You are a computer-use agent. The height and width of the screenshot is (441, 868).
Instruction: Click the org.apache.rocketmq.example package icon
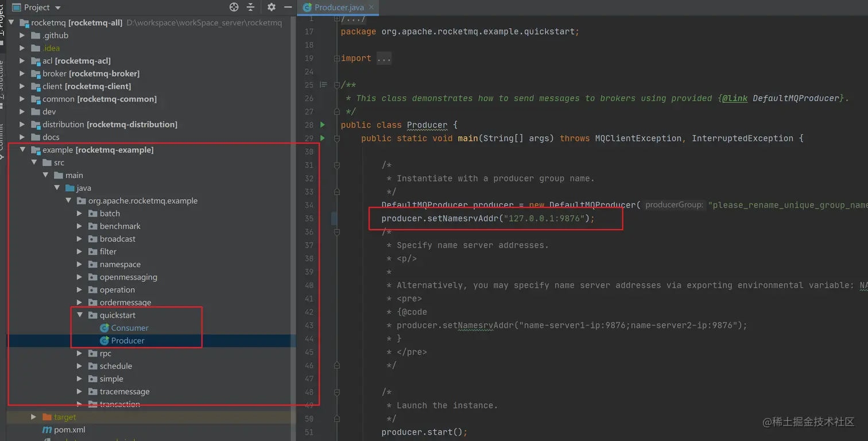coord(82,200)
